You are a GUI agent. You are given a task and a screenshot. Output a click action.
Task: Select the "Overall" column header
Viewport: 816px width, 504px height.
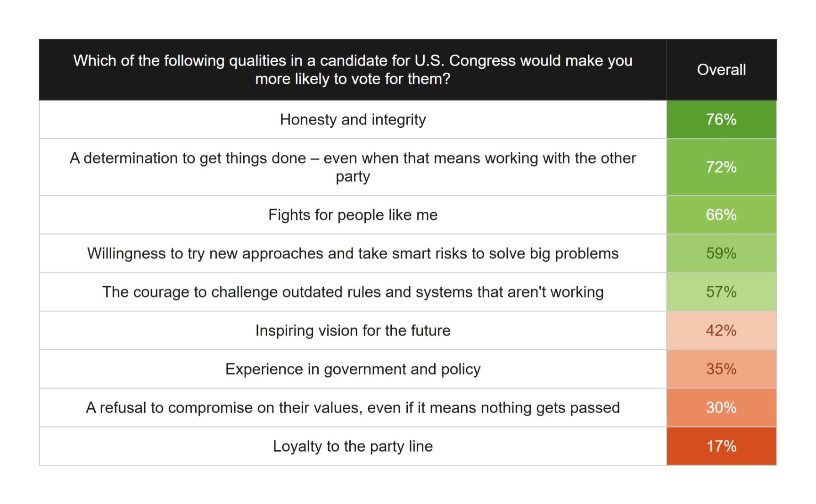[x=721, y=70]
